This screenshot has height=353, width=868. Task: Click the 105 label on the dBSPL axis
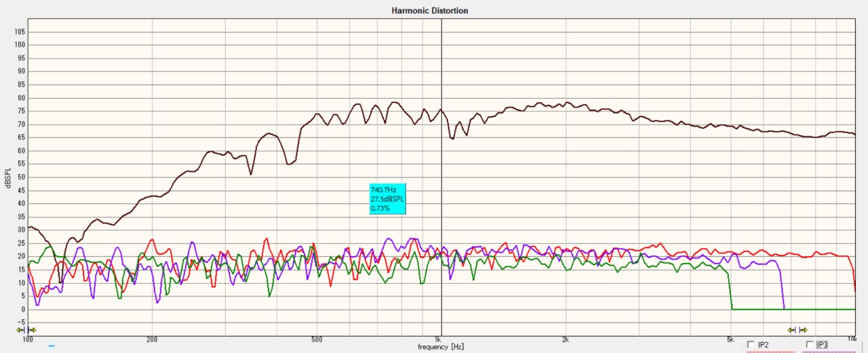[x=20, y=31]
